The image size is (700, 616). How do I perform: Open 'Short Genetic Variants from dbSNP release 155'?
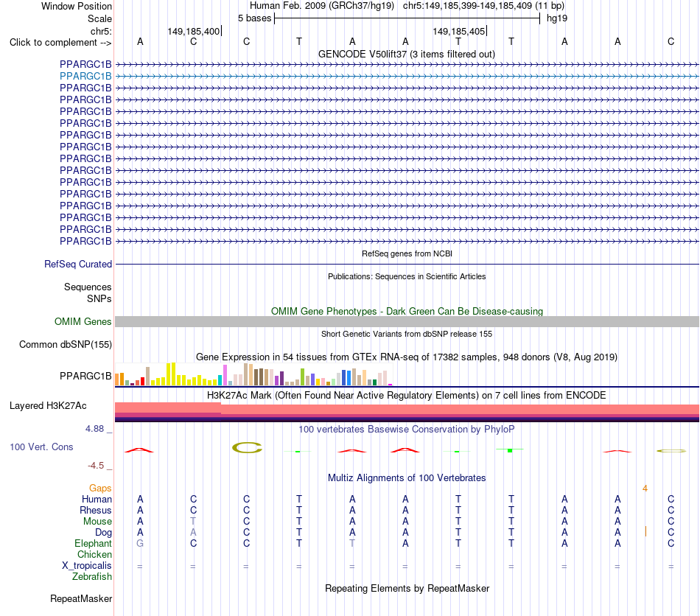(x=407, y=334)
